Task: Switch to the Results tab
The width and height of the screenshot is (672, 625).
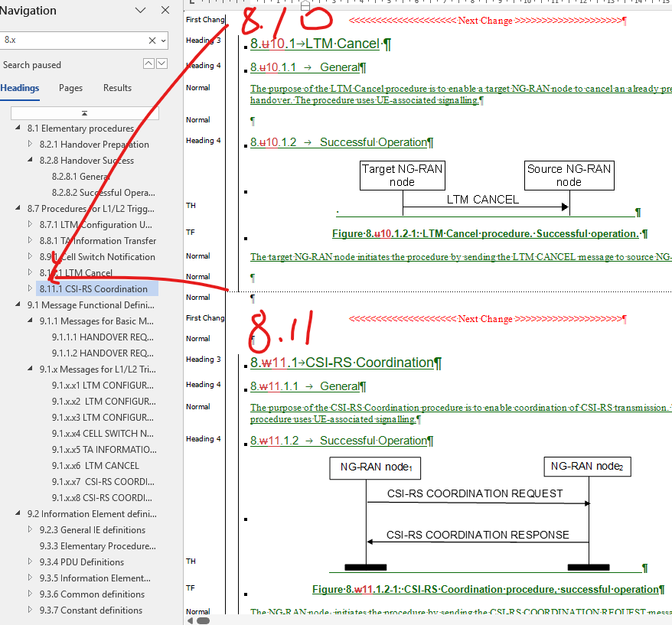Action: tap(117, 88)
